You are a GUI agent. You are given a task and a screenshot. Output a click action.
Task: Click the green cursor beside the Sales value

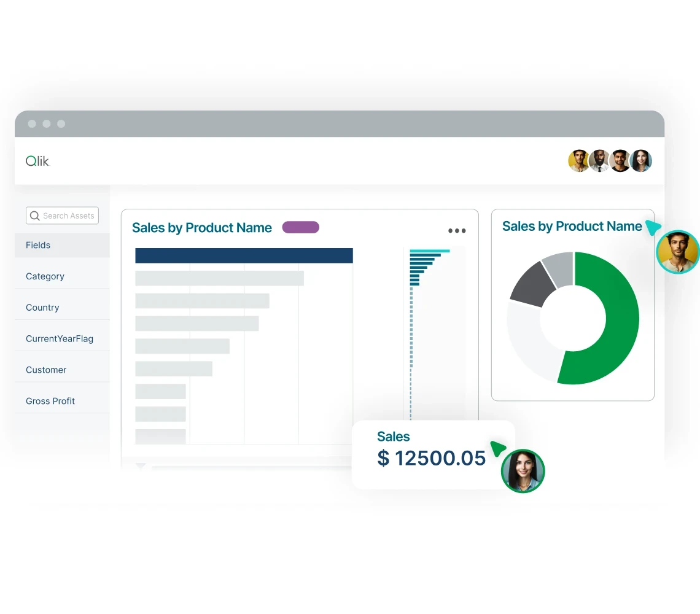(x=498, y=449)
